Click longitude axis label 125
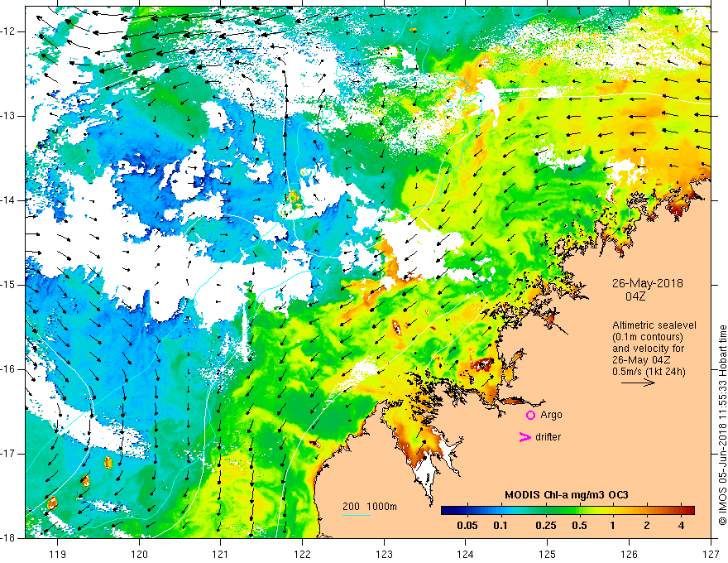This screenshot has height=563, width=728. click(548, 554)
